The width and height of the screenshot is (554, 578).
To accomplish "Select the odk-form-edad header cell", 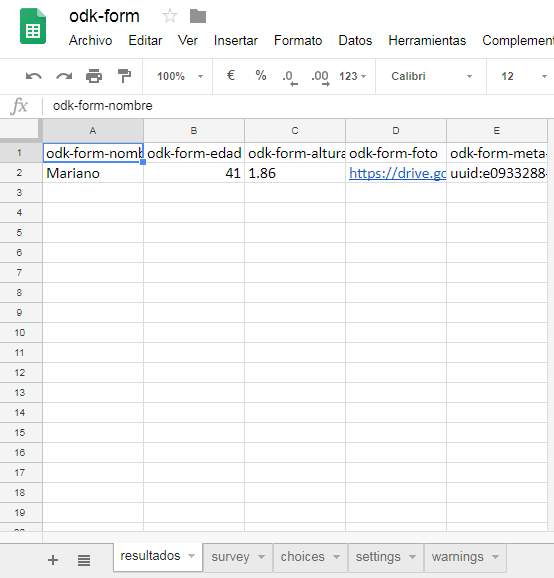I will [194, 153].
